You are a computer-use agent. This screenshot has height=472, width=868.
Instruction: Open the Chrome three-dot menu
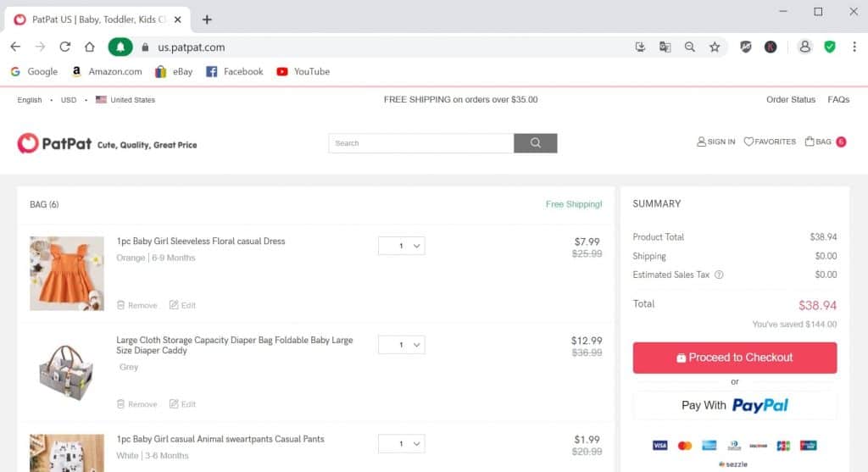click(854, 47)
